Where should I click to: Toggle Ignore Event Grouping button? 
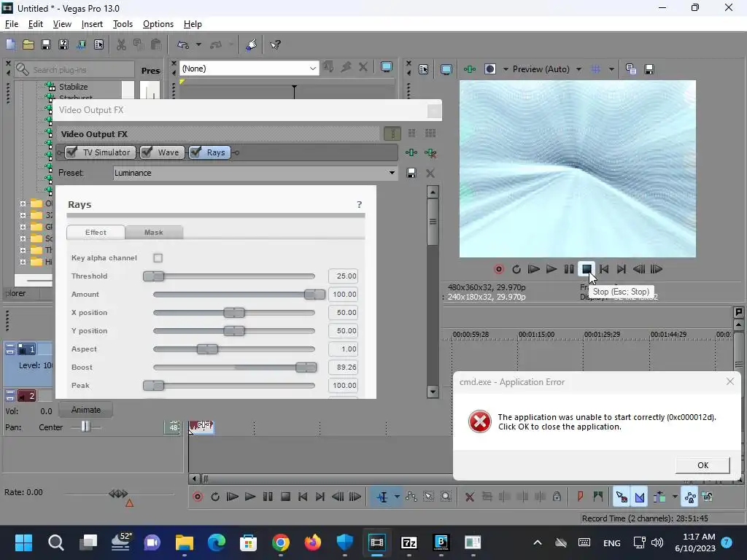(708, 497)
